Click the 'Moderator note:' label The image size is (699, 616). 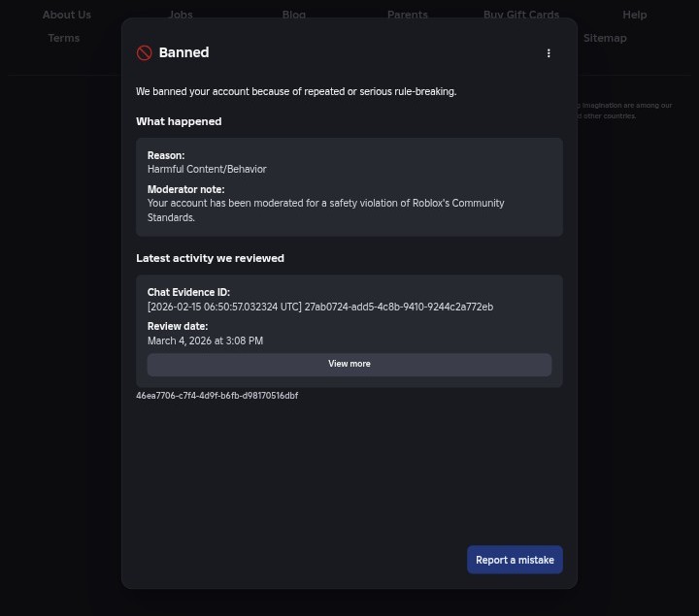tap(185, 189)
